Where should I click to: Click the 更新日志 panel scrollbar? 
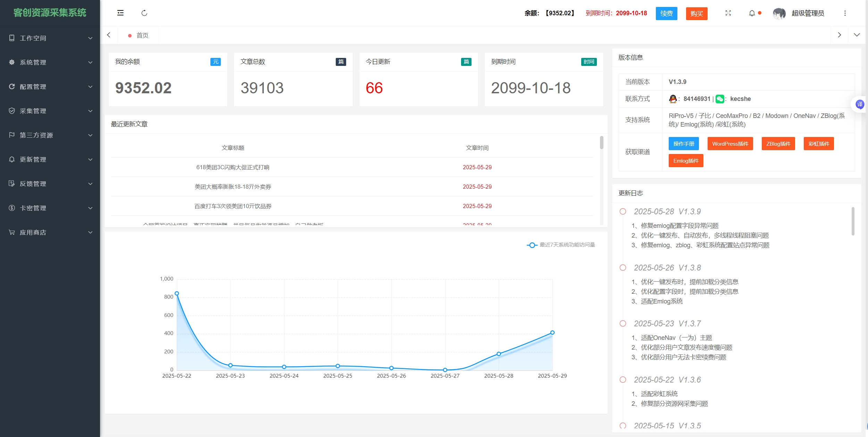click(853, 221)
